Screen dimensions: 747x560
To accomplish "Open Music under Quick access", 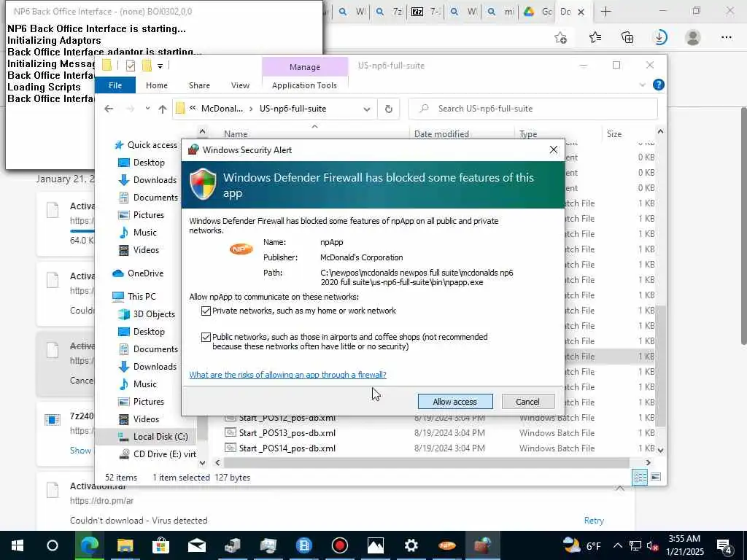I will point(145,233).
